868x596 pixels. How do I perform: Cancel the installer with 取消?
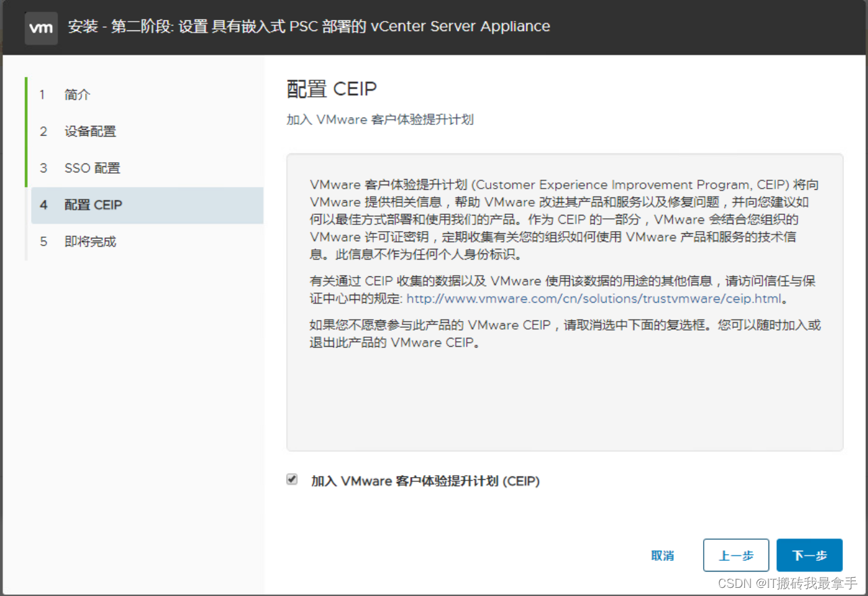coord(662,555)
